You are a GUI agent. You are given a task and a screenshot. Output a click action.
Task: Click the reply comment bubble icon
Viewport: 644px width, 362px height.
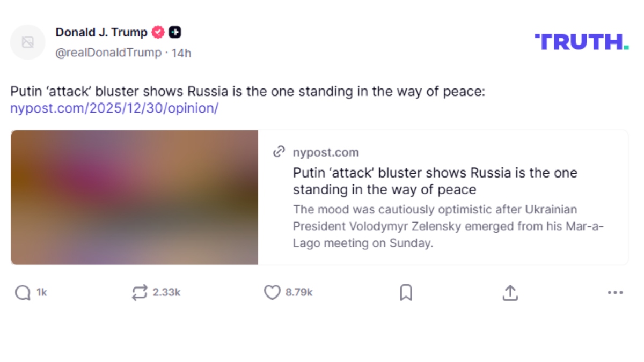23,293
